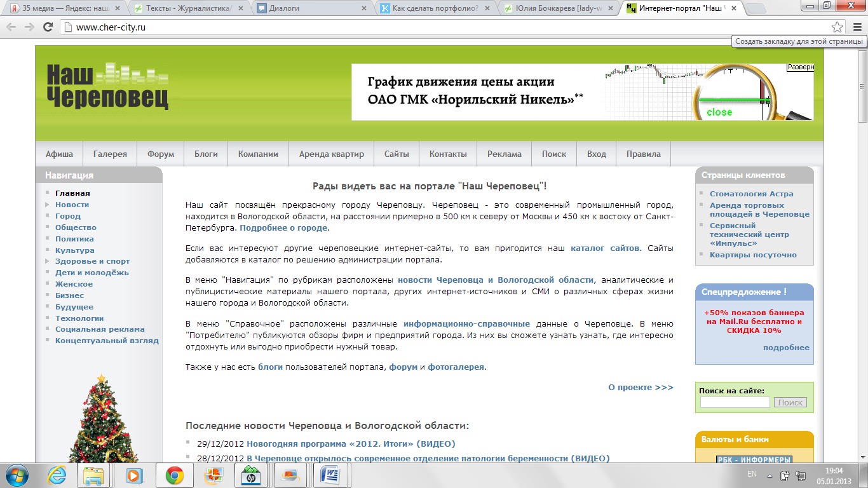The width and height of the screenshot is (868, 488).
Task: Open the Стоматология Астра client page
Action: point(752,194)
